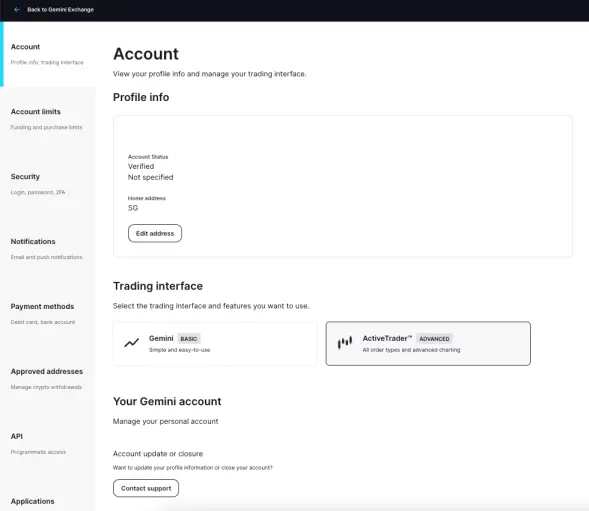Click the ADVANCED badge label
Image resolution: width=589 pixels, height=511 pixels.
[434, 339]
